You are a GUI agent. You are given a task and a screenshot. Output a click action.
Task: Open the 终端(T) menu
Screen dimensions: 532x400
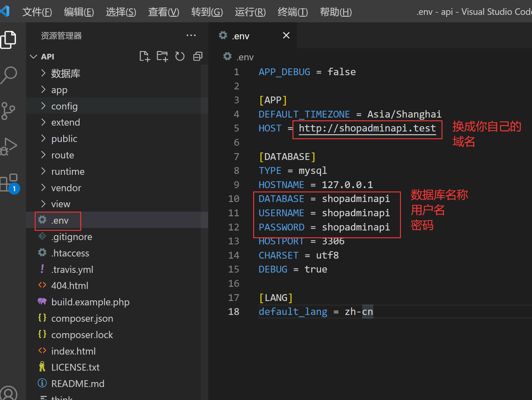293,12
